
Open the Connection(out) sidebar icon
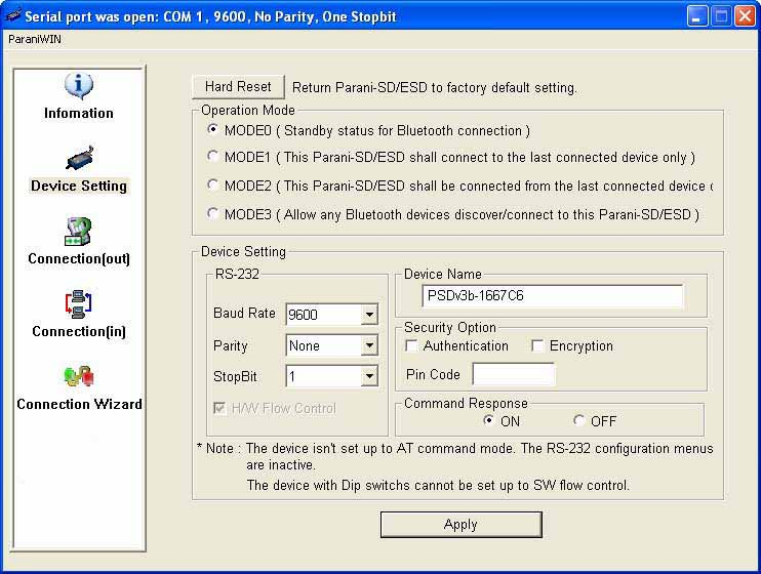78,231
